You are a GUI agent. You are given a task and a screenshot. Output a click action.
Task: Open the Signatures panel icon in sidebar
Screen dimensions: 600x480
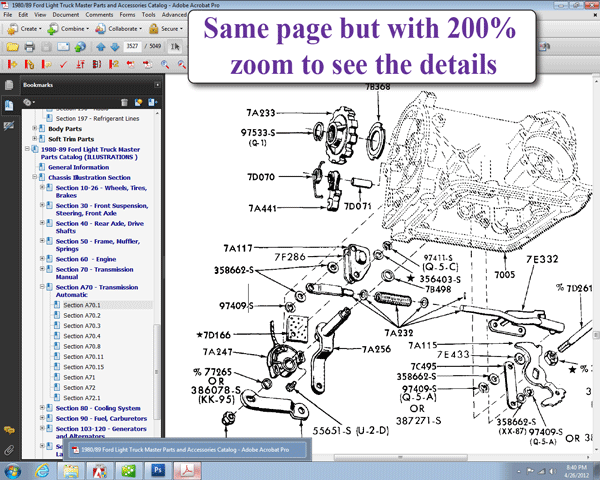click(9, 126)
